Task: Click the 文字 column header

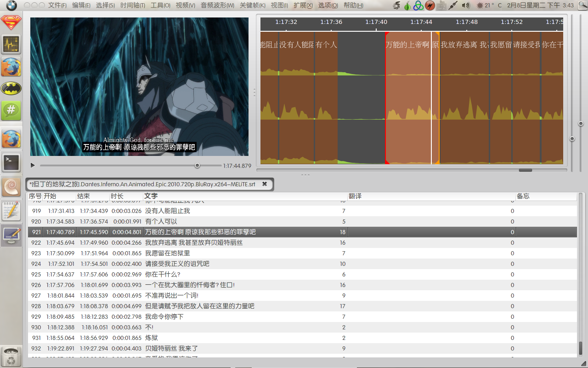Action: (x=245, y=196)
